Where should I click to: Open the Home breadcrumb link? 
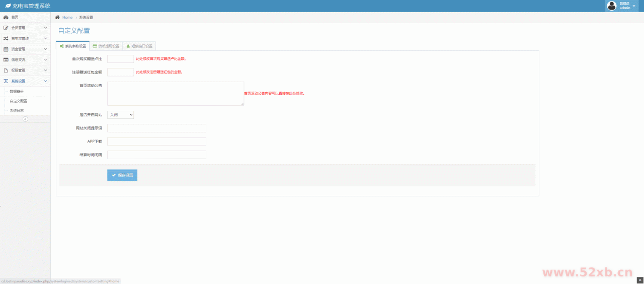pyautogui.click(x=67, y=17)
